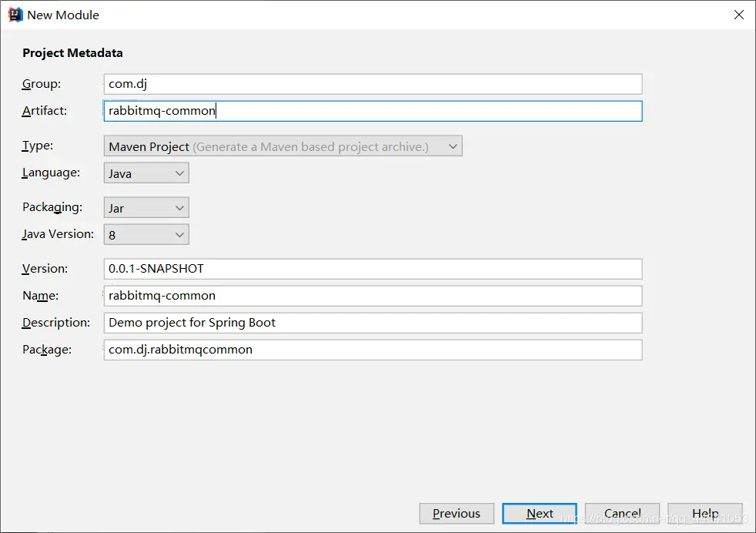Open the Packaging dropdown showing Jar
The width and height of the screenshot is (756, 533).
pyautogui.click(x=146, y=208)
